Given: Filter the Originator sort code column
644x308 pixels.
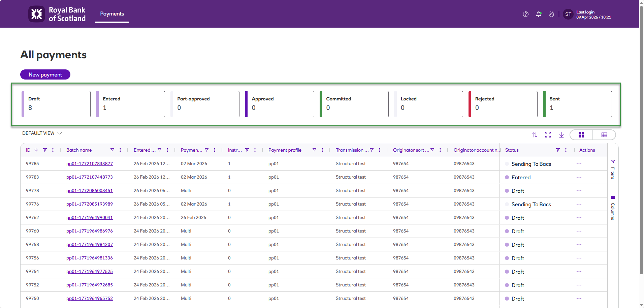Looking at the screenshot, I should click(432, 150).
